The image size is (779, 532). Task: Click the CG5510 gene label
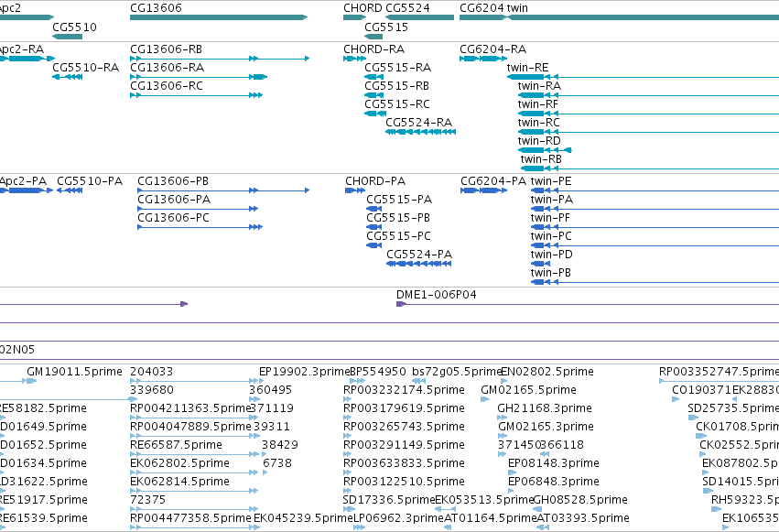click(74, 27)
